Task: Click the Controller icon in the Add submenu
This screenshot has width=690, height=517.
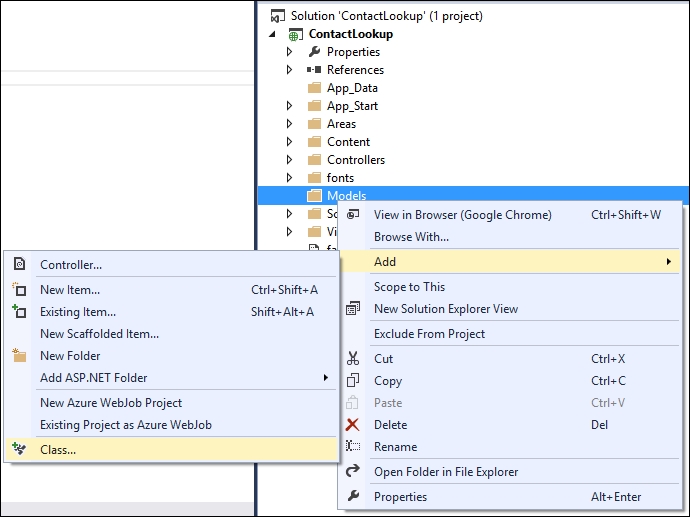Action: click(19, 265)
